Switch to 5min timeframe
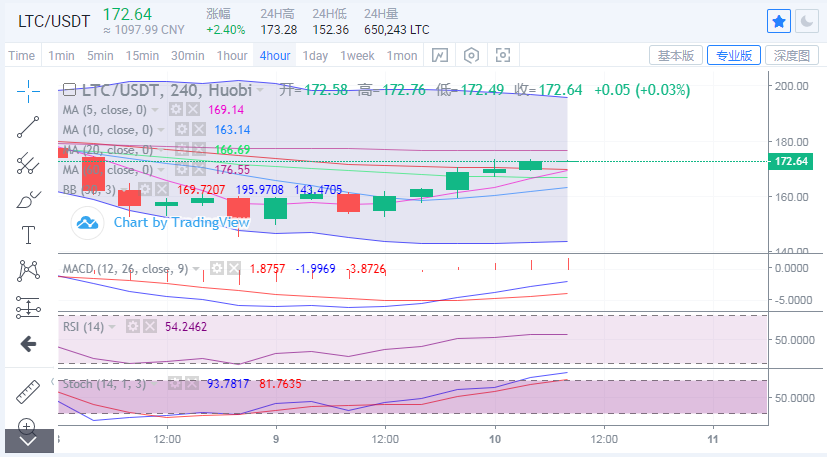Image resolution: width=827 pixels, height=457 pixels. coord(100,55)
